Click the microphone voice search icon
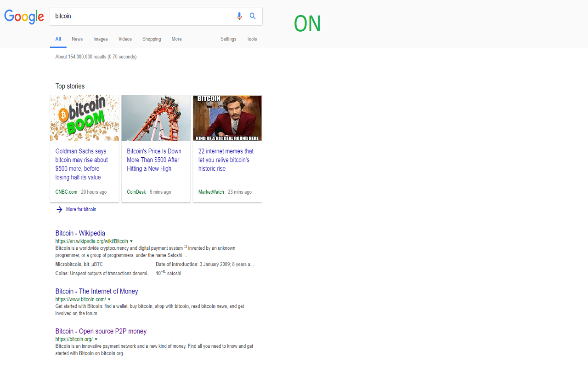 point(239,16)
